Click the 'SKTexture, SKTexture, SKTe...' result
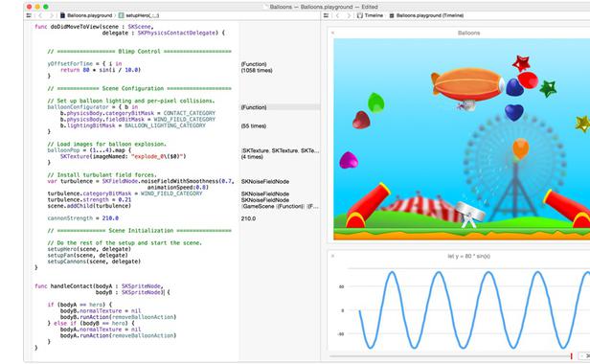This screenshot has height=364, width=590. coord(281,150)
